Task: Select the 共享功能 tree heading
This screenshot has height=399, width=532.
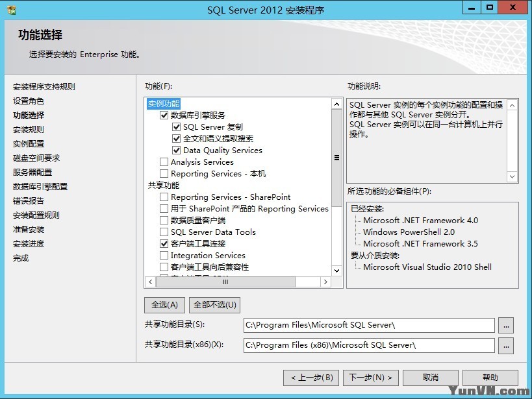Action: [x=164, y=186]
